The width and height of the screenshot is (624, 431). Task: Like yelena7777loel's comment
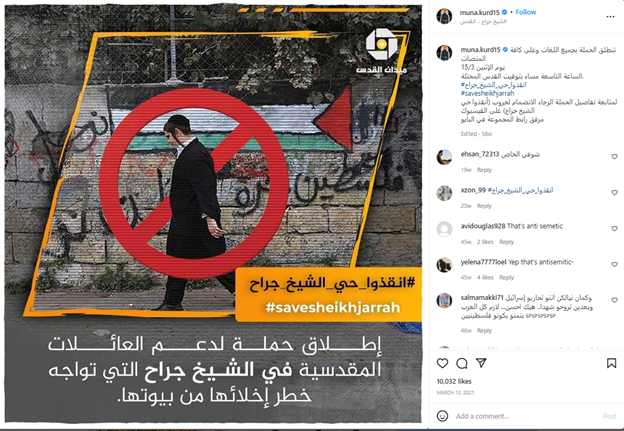614,264
